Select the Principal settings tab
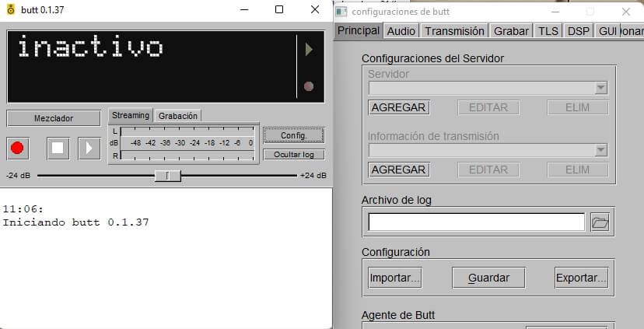The width and height of the screenshot is (644, 329). pyautogui.click(x=359, y=30)
